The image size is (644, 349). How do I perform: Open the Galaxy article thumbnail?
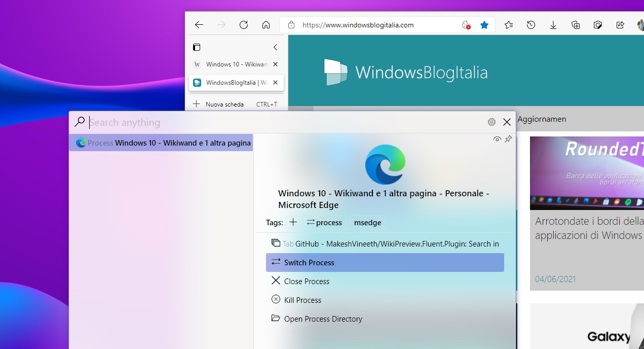587,326
